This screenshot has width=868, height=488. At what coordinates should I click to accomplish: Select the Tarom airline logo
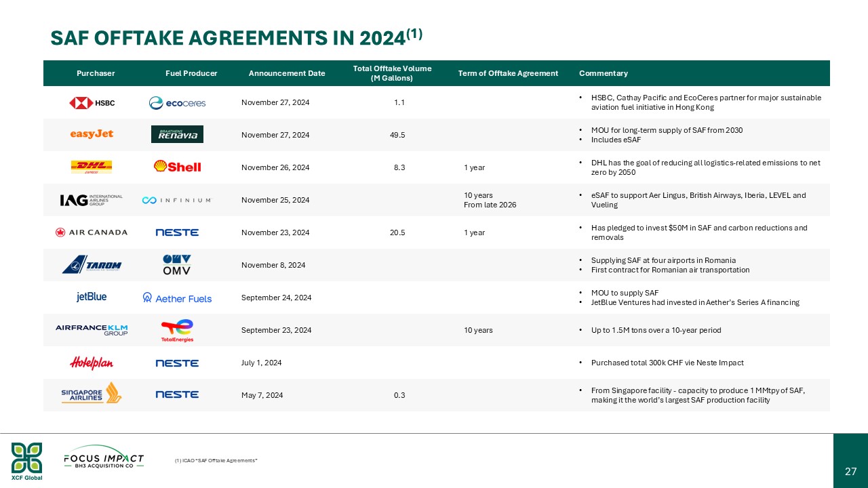pos(92,264)
